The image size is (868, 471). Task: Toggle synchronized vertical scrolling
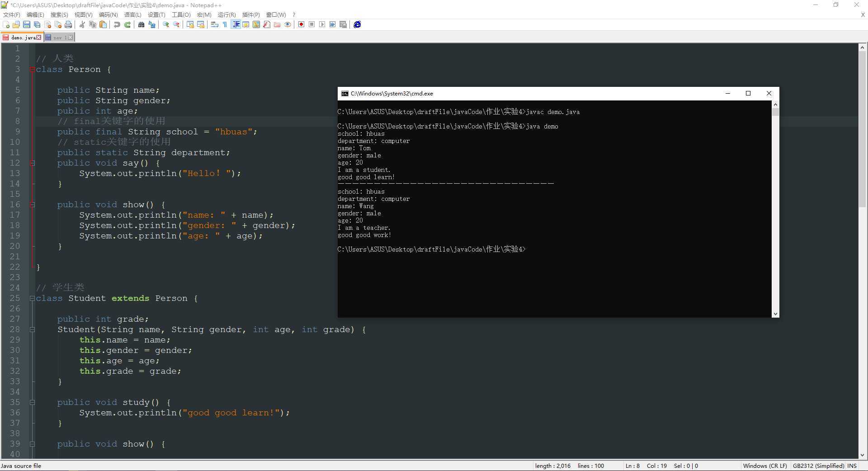pyautogui.click(x=190, y=24)
